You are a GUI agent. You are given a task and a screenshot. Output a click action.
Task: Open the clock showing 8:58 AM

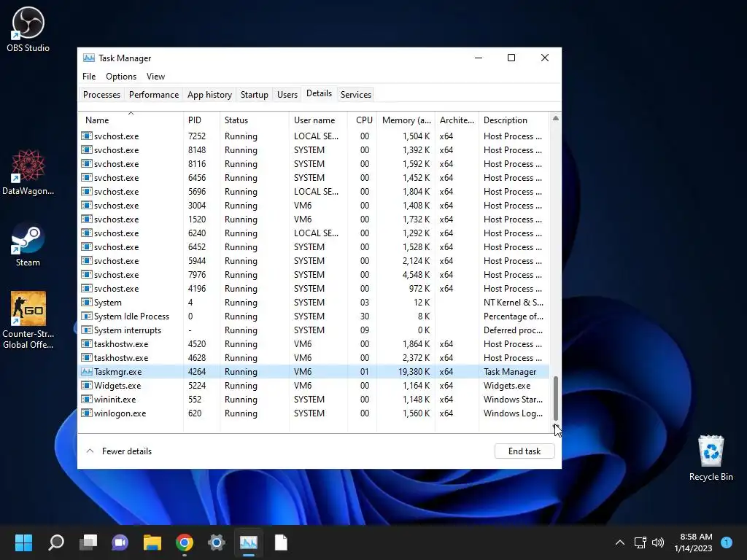pos(693,542)
